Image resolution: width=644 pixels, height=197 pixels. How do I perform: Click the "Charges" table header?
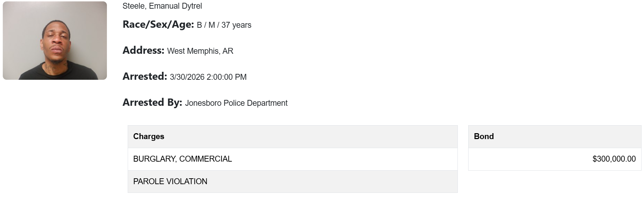(x=149, y=136)
